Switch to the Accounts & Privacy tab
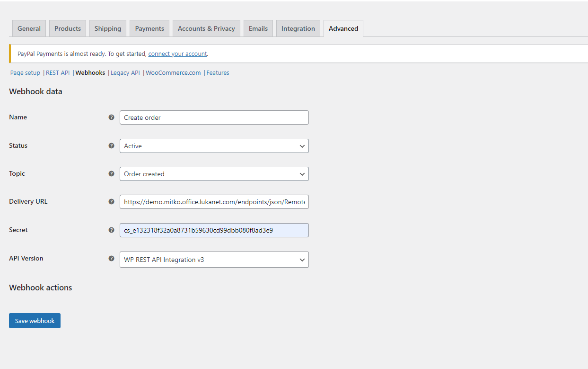Image resolution: width=588 pixels, height=369 pixels. pos(206,28)
